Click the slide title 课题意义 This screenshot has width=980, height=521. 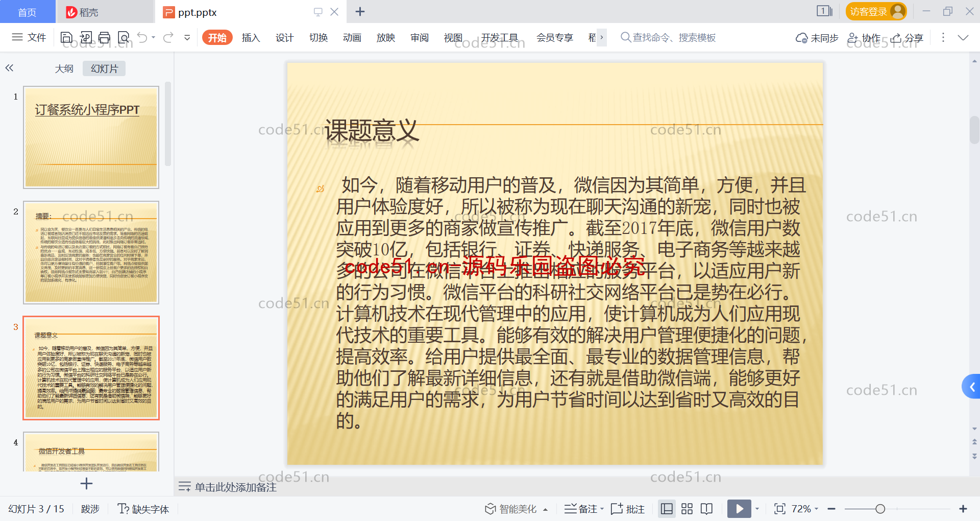[372, 131]
